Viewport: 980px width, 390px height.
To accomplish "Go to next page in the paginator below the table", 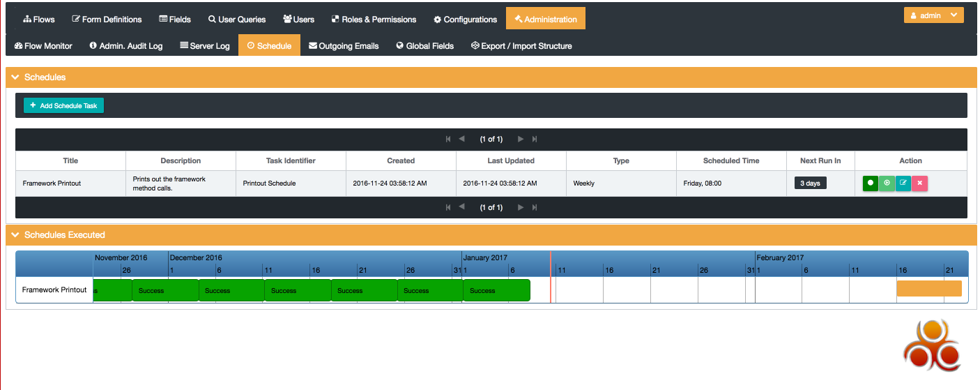I will [x=521, y=207].
